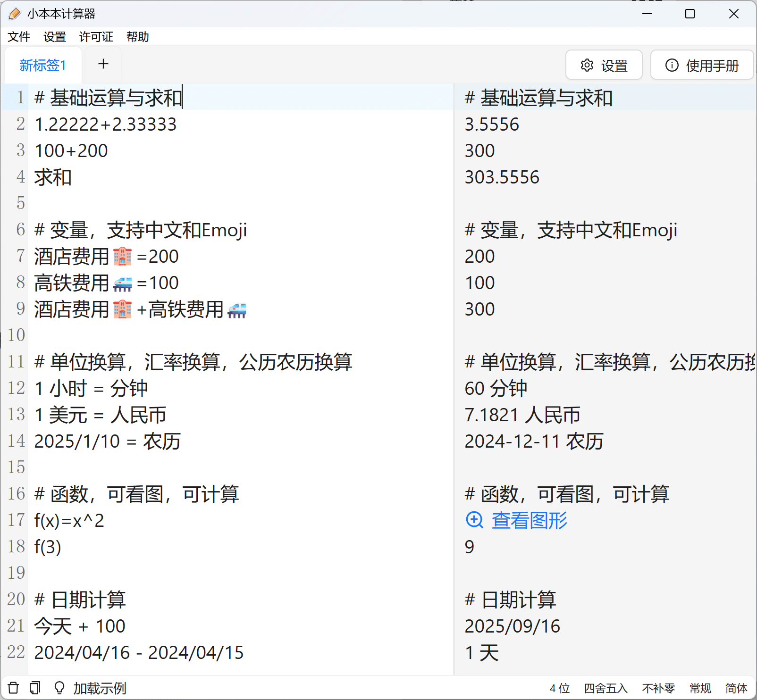Click the trash icon to clear content
The image size is (757, 700).
pos(14,688)
